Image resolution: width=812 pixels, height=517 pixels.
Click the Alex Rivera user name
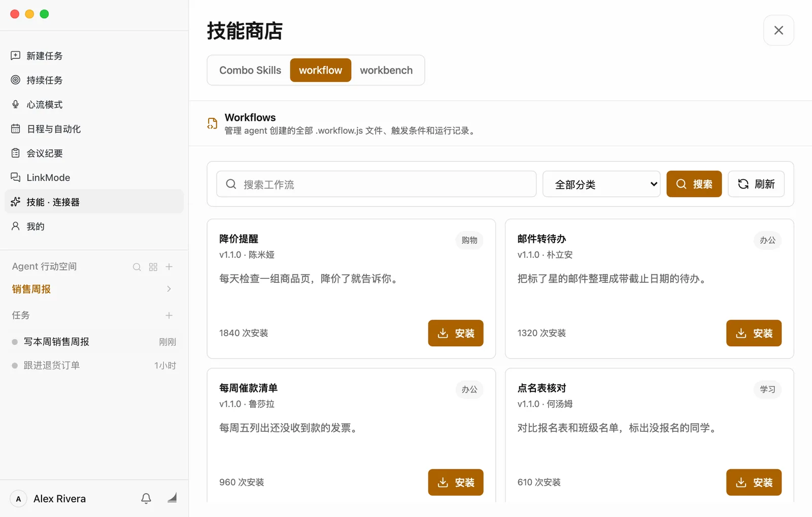coord(60,499)
